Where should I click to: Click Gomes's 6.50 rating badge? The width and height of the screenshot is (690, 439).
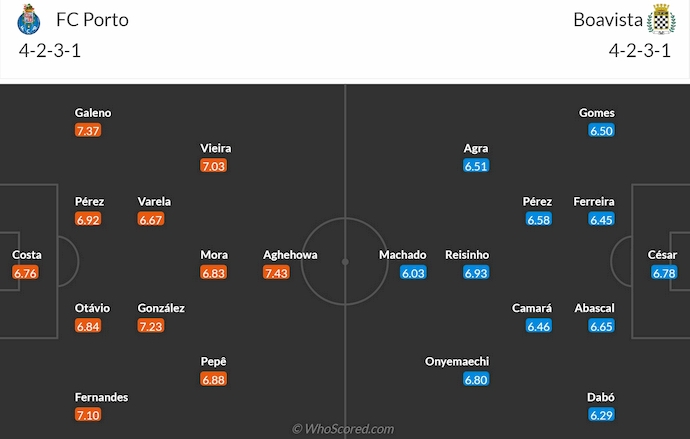[601, 130]
